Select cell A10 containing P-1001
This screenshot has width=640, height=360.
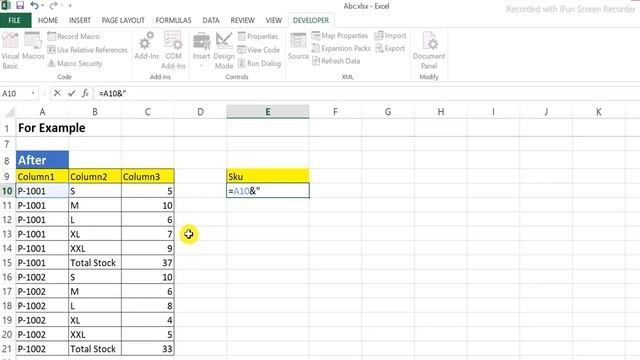pos(42,191)
